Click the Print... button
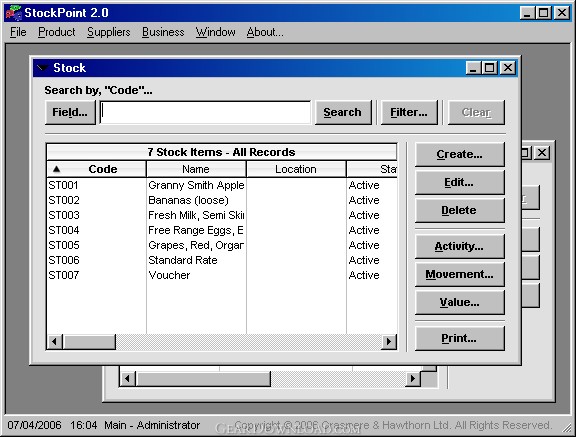The width and height of the screenshot is (576, 437). pyautogui.click(x=460, y=339)
